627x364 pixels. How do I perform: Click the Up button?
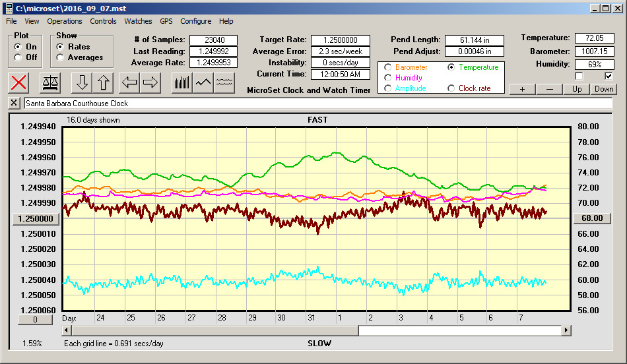[x=577, y=89]
